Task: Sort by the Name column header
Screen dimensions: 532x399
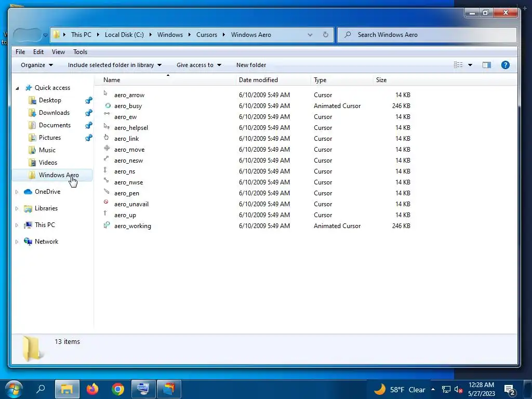Action: click(x=165, y=79)
